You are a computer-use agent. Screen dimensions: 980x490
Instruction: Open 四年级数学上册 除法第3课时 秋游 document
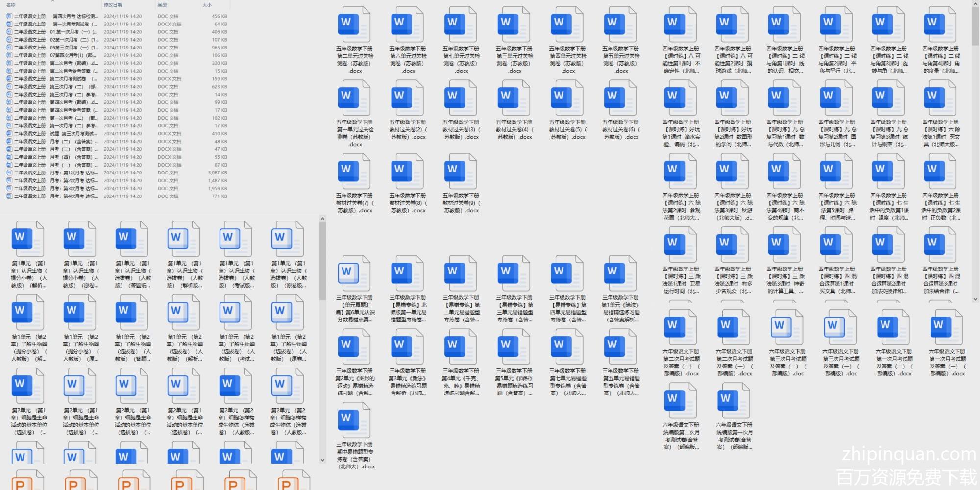pos(732,171)
